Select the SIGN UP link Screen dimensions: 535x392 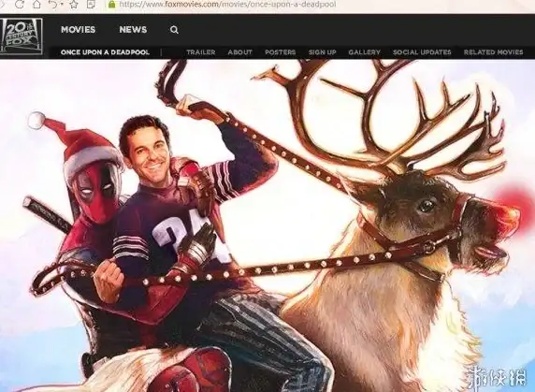click(x=323, y=52)
